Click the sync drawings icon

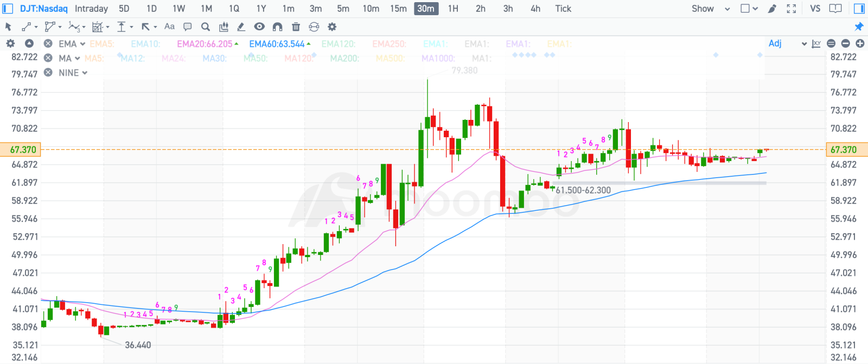tap(314, 27)
